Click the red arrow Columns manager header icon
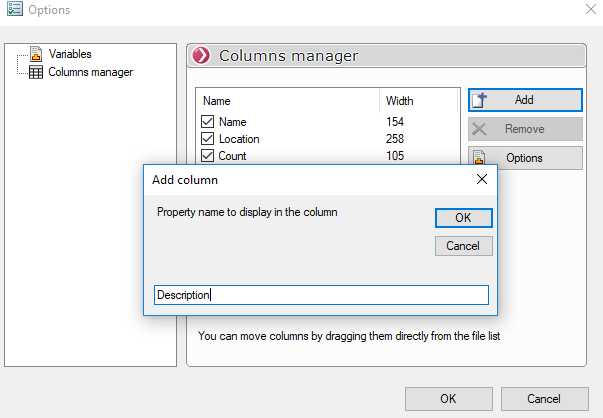Image resolution: width=603 pixels, height=418 pixels. pos(202,56)
